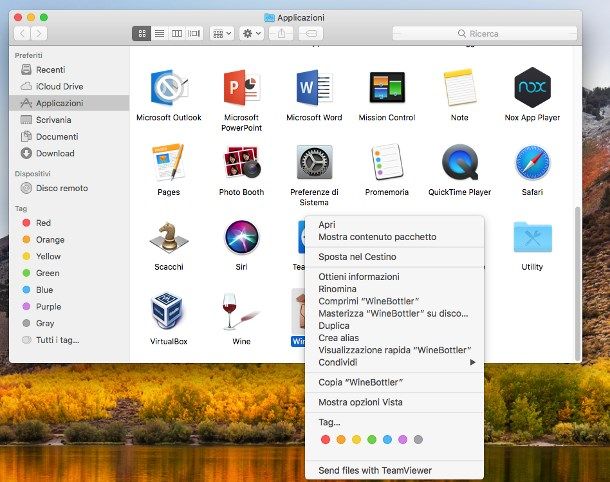Viewport: 610px width, 482px height.
Task: Go back with the left arrow
Action: click(22, 33)
